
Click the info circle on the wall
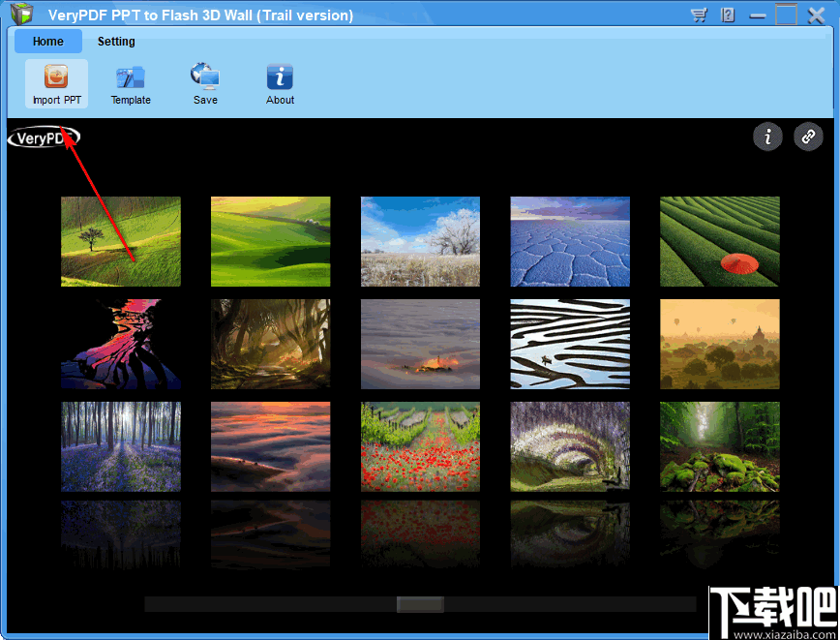pyautogui.click(x=767, y=137)
